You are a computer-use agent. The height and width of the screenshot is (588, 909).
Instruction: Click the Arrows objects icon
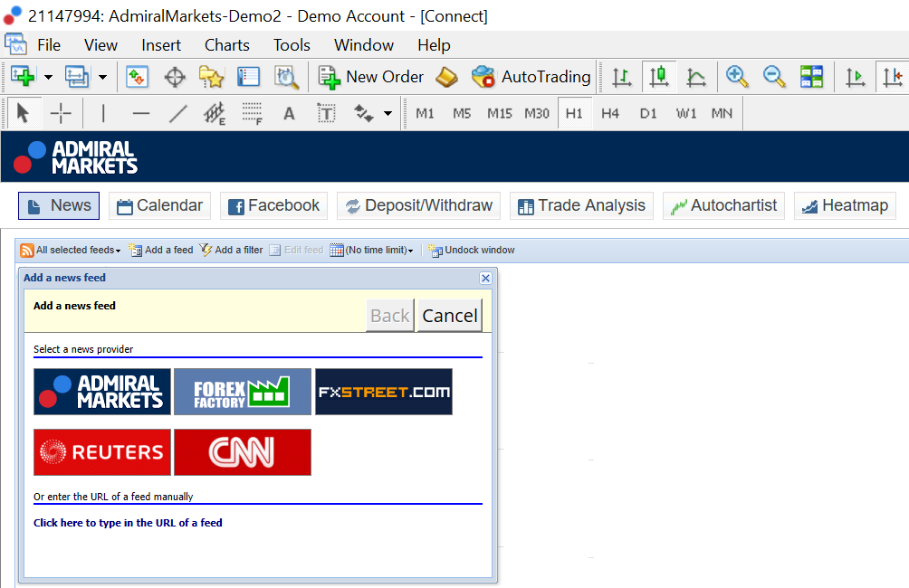tap(363, 113)
